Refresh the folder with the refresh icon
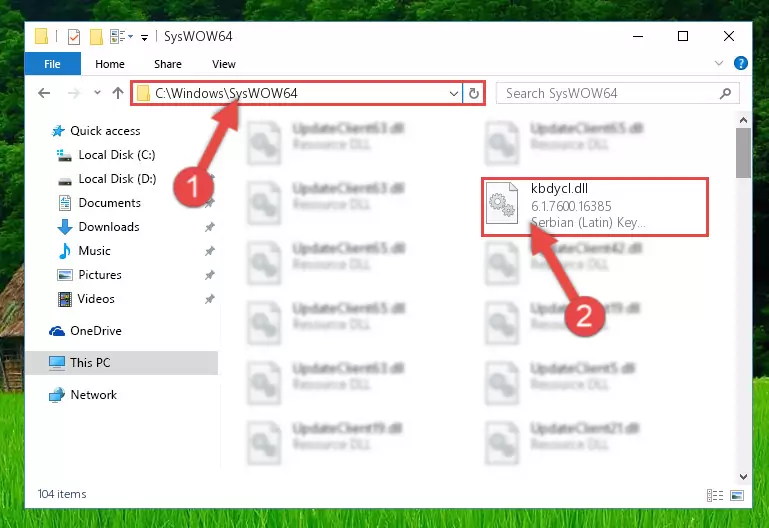 (474, 93)
